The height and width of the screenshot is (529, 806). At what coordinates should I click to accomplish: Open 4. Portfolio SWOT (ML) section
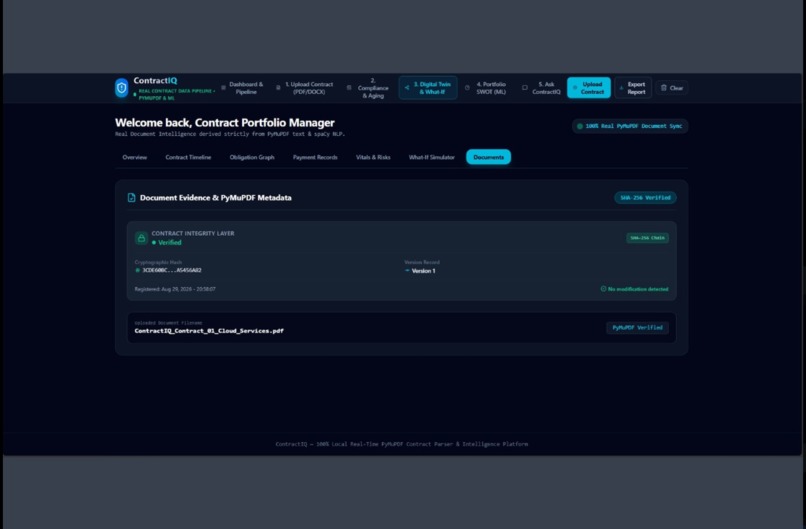486,88
